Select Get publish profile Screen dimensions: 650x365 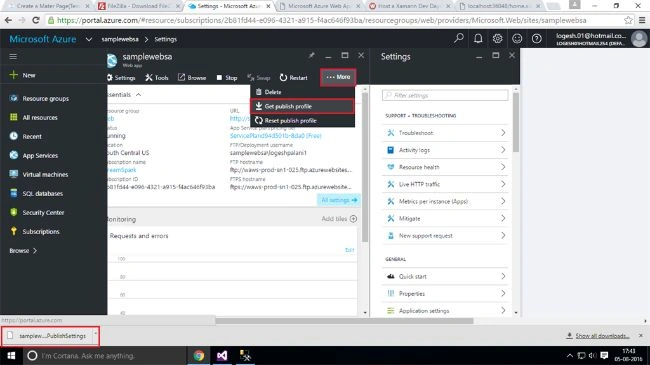[302, 107]
